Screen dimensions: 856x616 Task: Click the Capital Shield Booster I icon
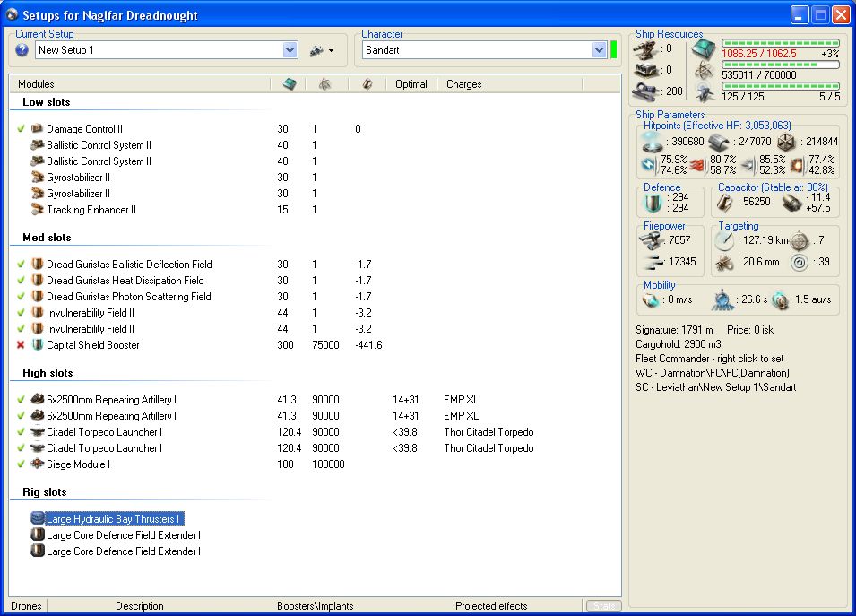click(38, 345)
